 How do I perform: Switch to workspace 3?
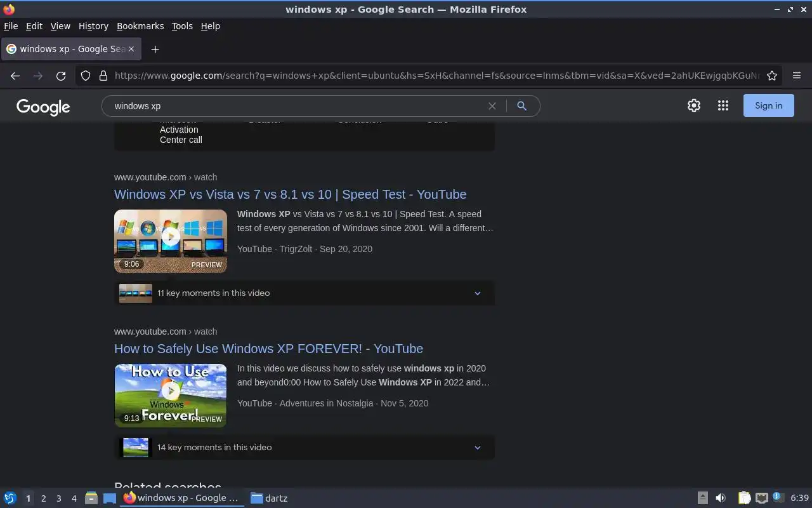pos(58,498)
